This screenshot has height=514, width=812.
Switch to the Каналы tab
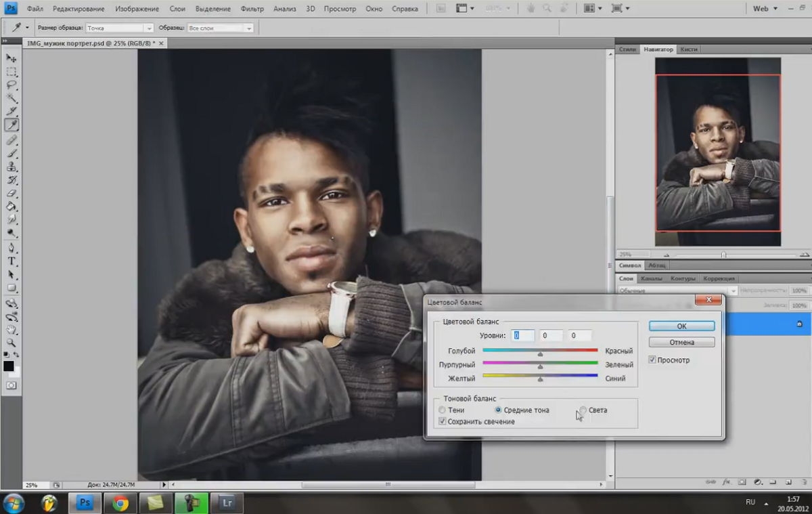(x=651, y=278)
